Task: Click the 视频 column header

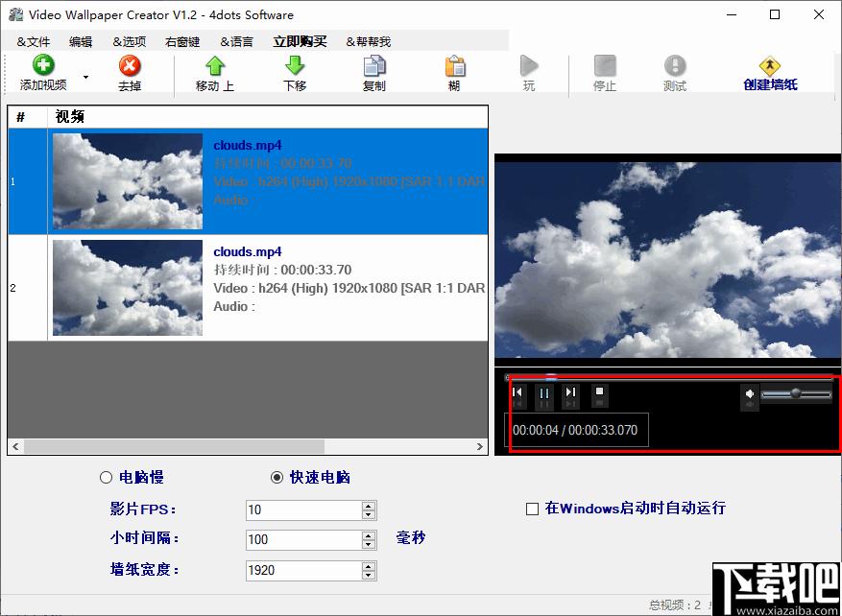Action: (x=70, y=116)
